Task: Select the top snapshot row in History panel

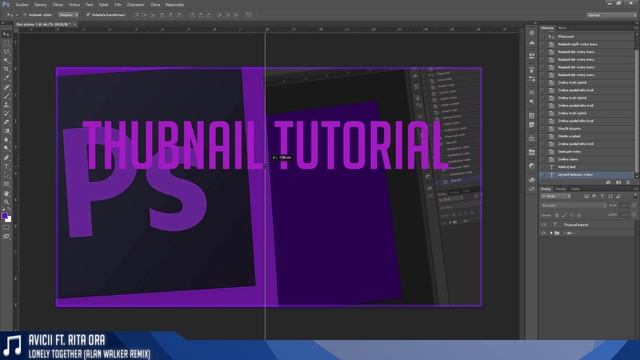Action: click(587, 36)
